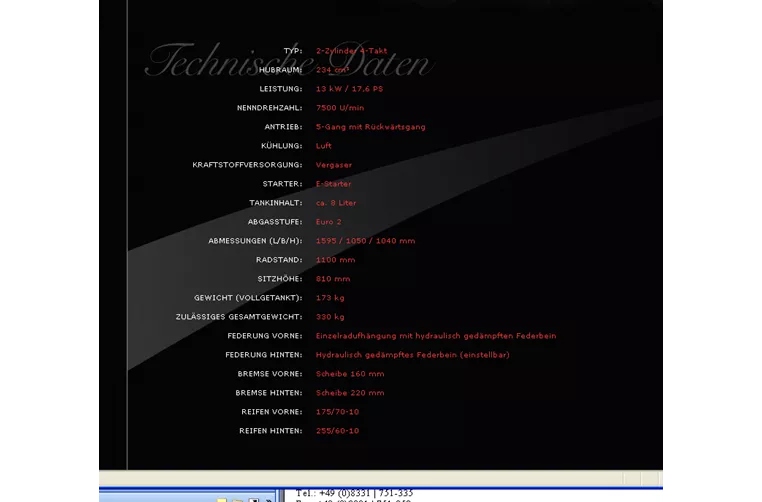Click the Kühlung value Luft
762x502 pixels.
click(x=323, y=146)
